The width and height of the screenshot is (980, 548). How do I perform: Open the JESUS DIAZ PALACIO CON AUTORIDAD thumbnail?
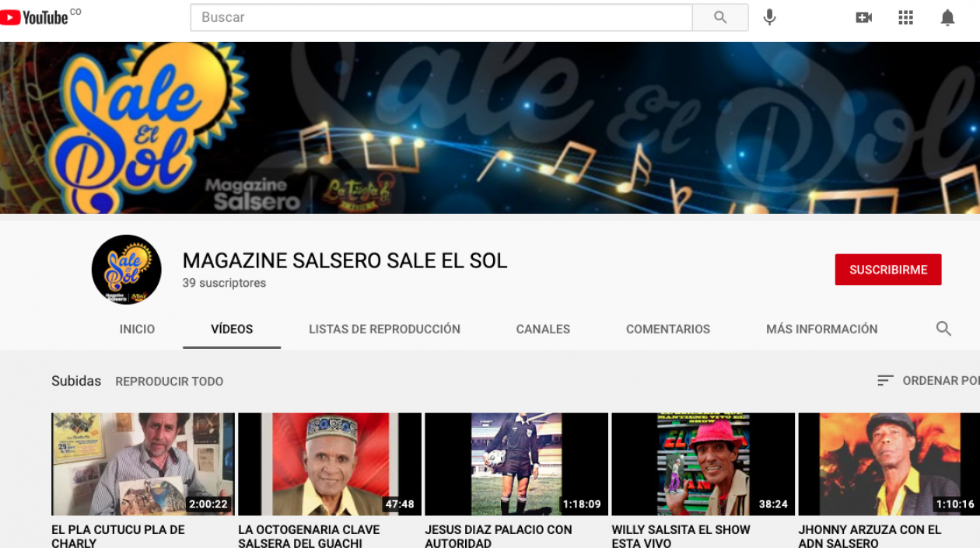tap(516, 463)
